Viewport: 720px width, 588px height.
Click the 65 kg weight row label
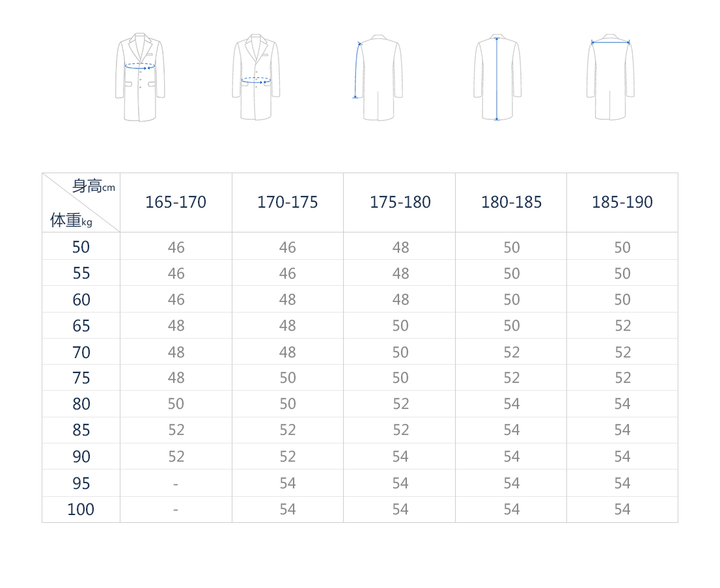[x=81, y=326]
